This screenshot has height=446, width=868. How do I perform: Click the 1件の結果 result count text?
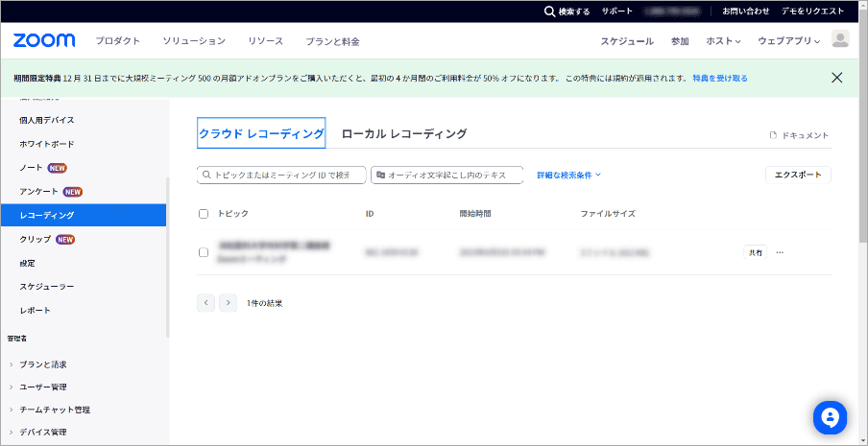(x=265, y=303)
